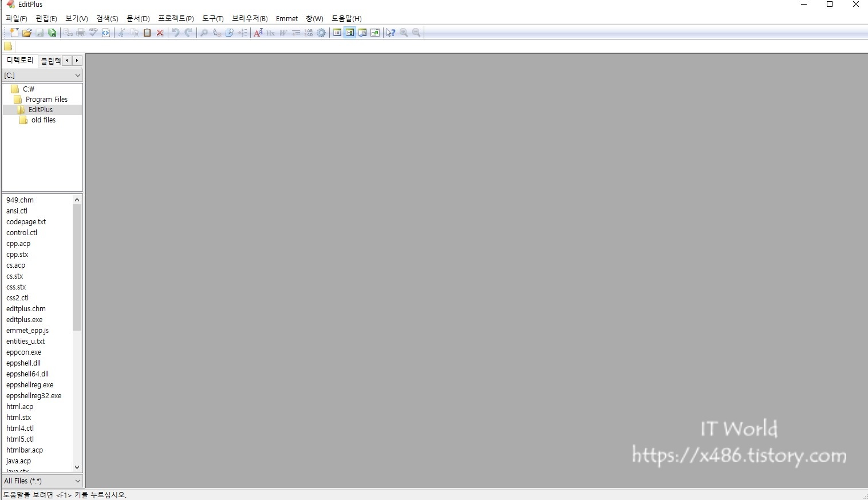Click the Find in Files icon

tap(230, 33)
